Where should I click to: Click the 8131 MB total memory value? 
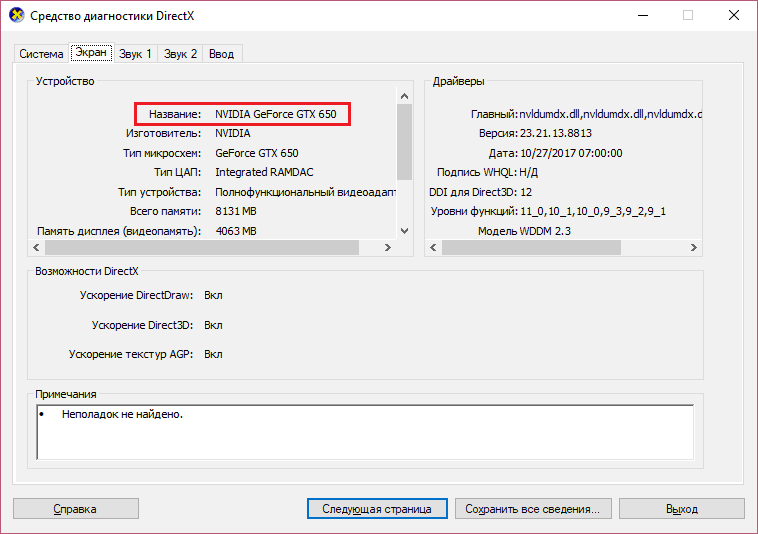coord(236,212)
